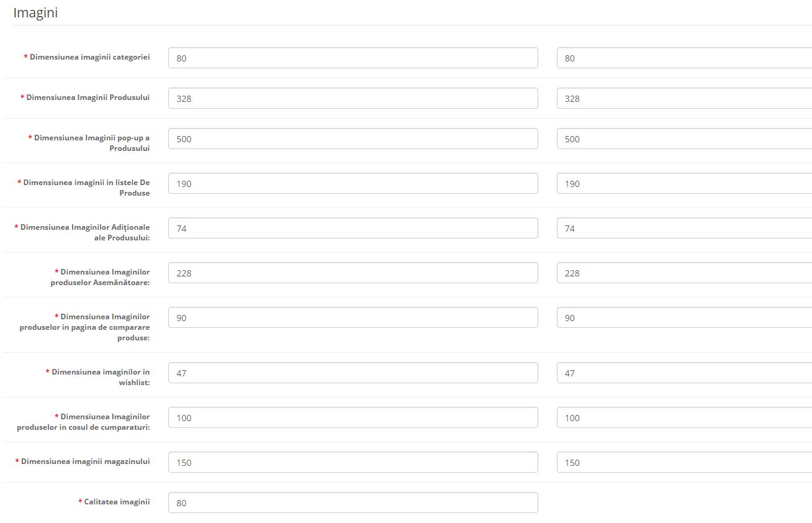Click second product list image size field
The height and width of the screenshot is (523, 812).
(684, 183)
